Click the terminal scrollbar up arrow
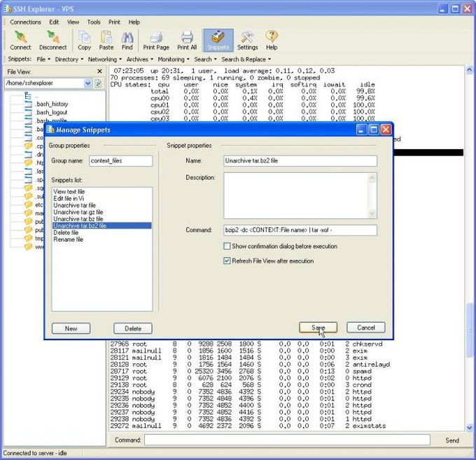Image resolution: width=476 pixels, height=460 pixels. 469,70
